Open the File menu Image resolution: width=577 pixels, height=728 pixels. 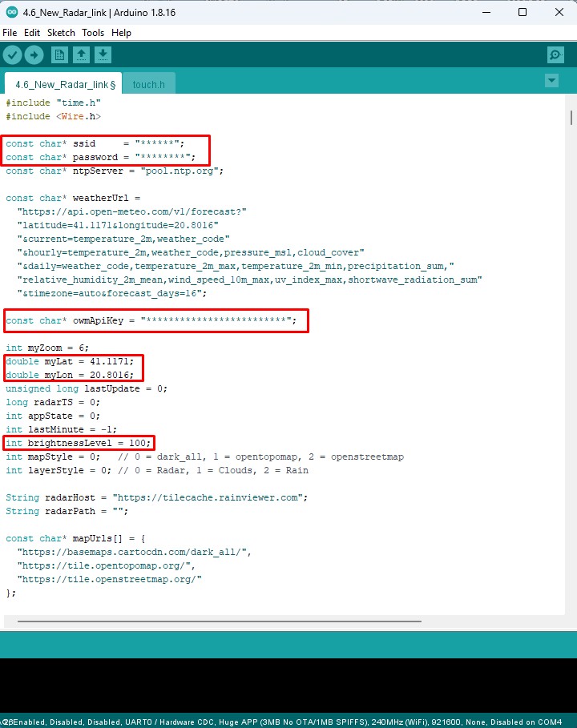[x=10, y=33]
